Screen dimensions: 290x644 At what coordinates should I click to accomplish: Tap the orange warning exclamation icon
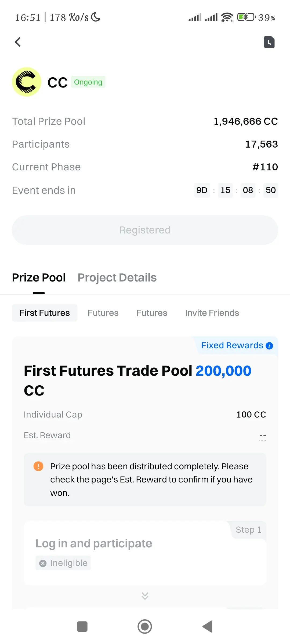pos(38,466)
